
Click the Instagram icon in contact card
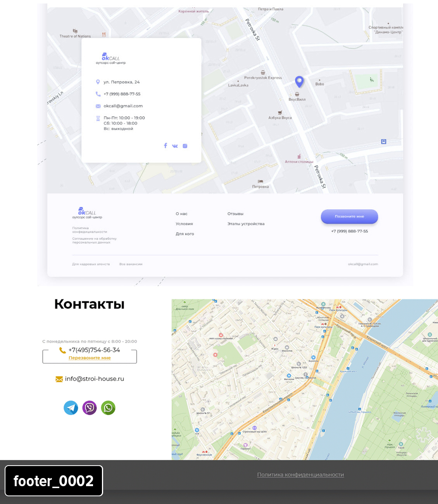pyautogui.click(x=185, y=146)
